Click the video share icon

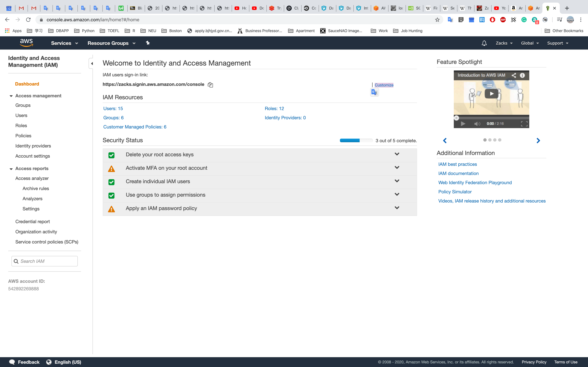pos(514,75)
